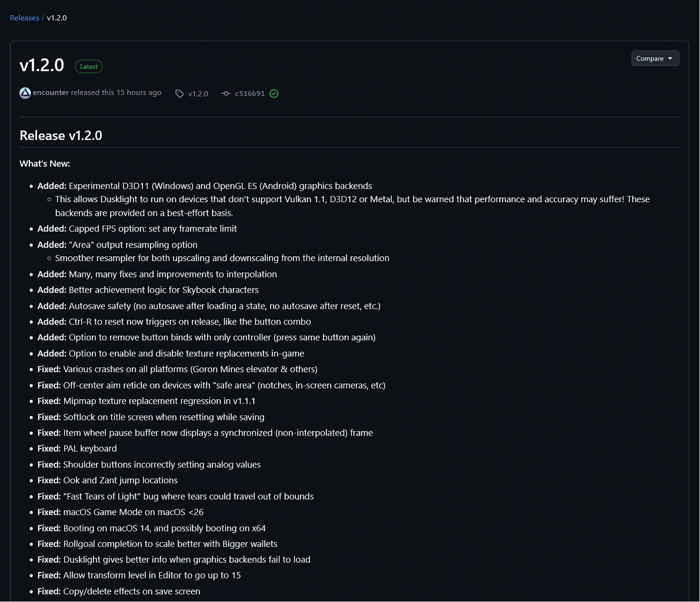This screenshot has height=602, width=700.
Task: Click the 'Autosave safety' line
Action: click(209, 306)
